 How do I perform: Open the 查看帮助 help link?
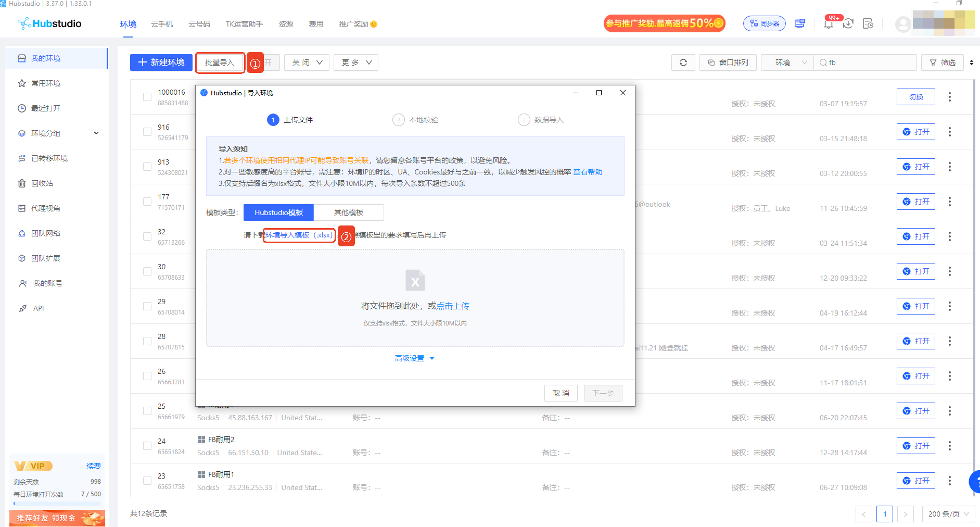(x=588, y=172)
